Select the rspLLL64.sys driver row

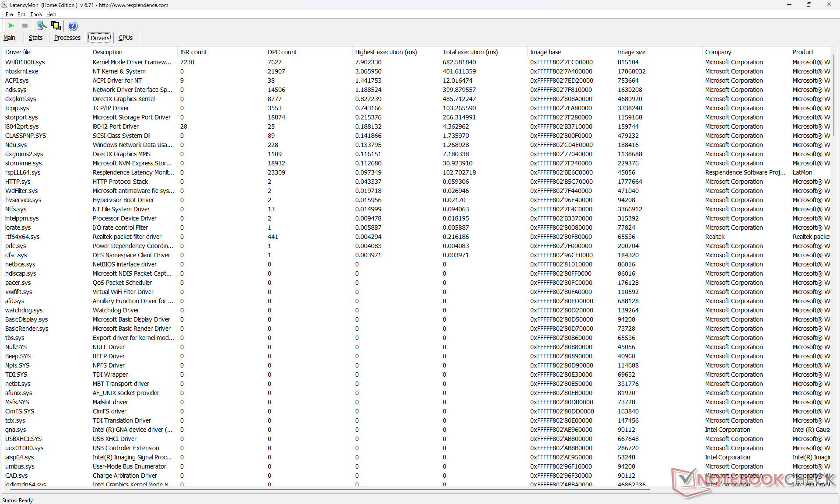[x=23, y=172]
